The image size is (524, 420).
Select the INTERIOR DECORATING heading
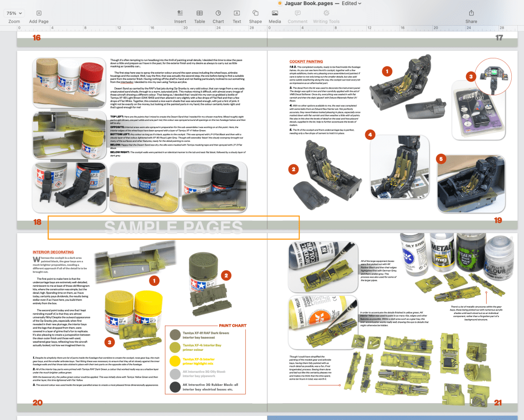53,252
